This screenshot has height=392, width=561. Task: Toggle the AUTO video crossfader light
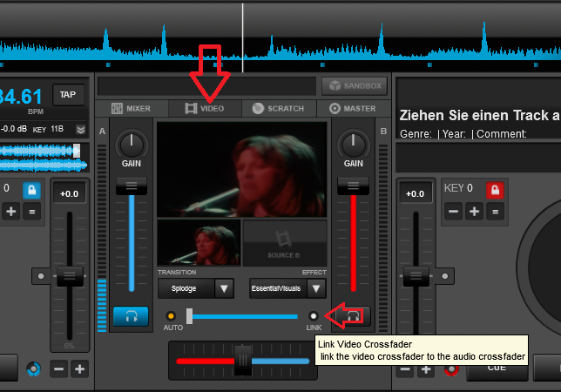171,316
